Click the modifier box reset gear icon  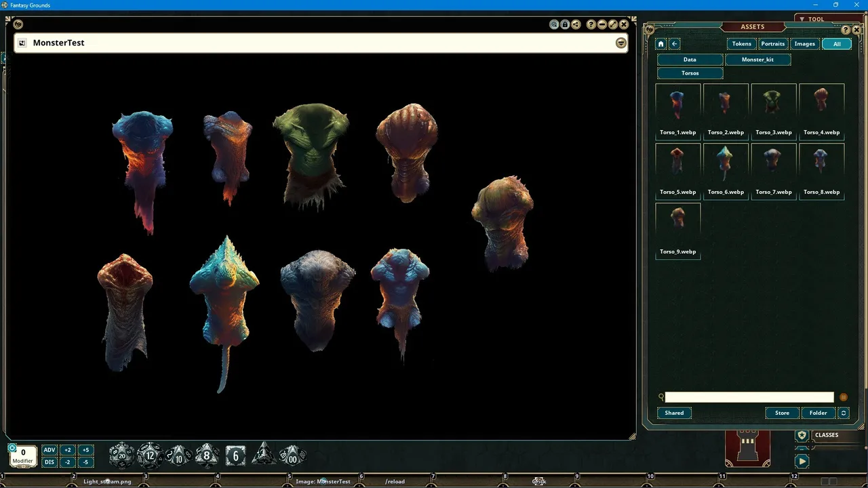(x=12, y=447)
